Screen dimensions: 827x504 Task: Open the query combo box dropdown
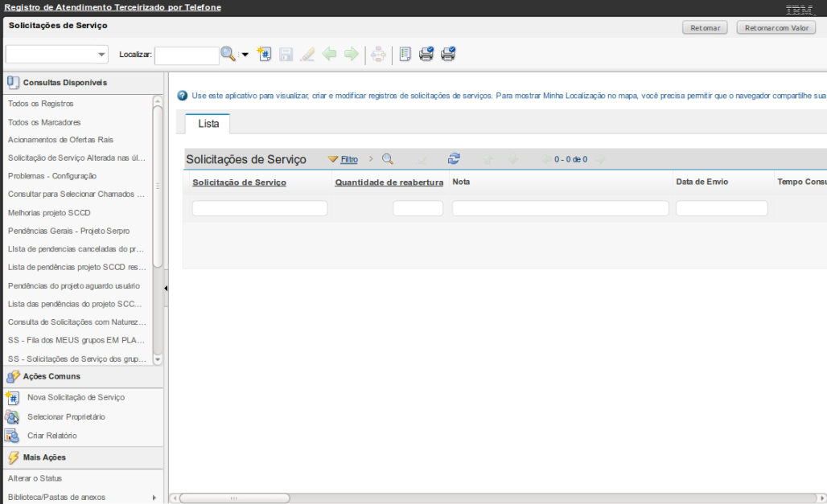101,55
